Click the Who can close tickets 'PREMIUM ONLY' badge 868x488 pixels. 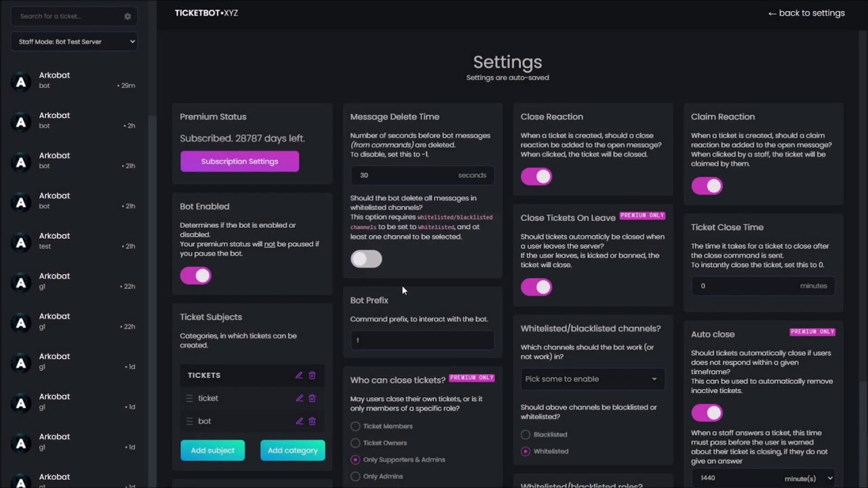coord(472,378)
